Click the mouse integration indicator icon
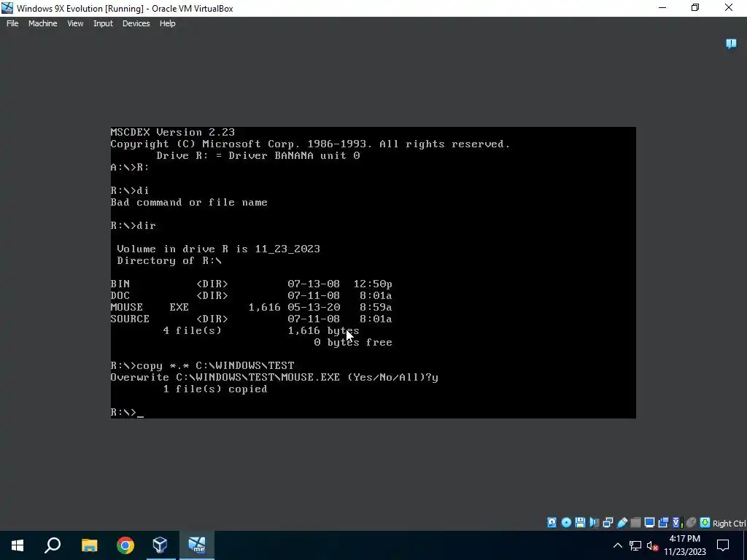Screen dimensions: 747x560 click(x=692, y=522)
